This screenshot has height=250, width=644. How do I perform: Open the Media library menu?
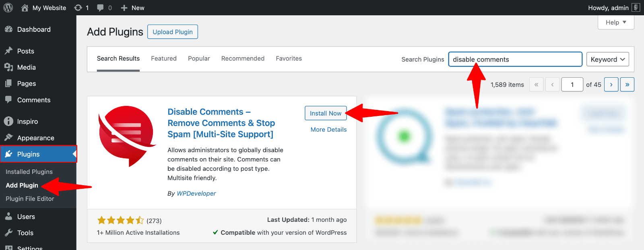(26, 67)
